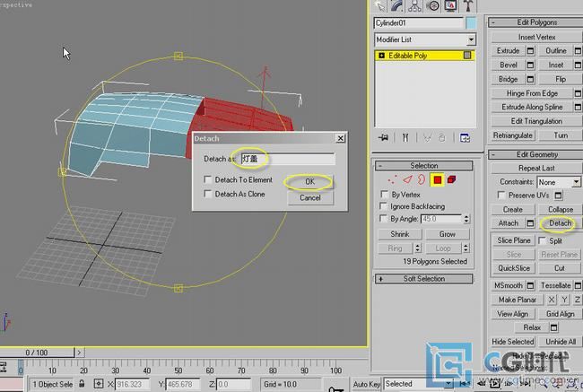This screenshot has width=583, height=392.
Task: Toggle Preserve UVs checkbox
Action: tap(501, 196)
